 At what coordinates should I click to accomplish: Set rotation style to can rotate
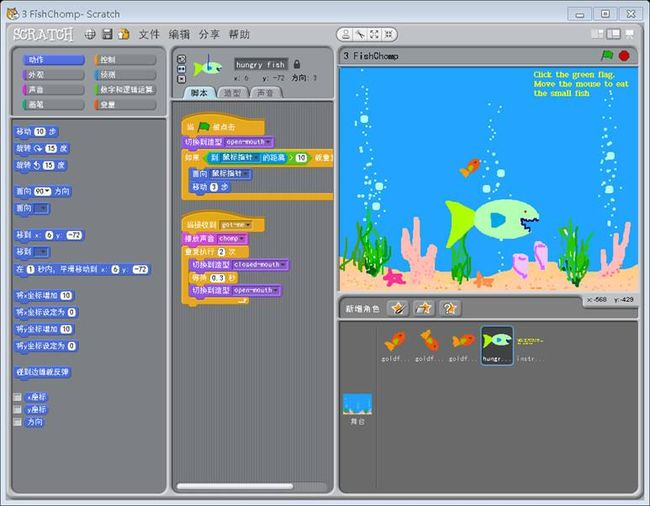point(182,59)
